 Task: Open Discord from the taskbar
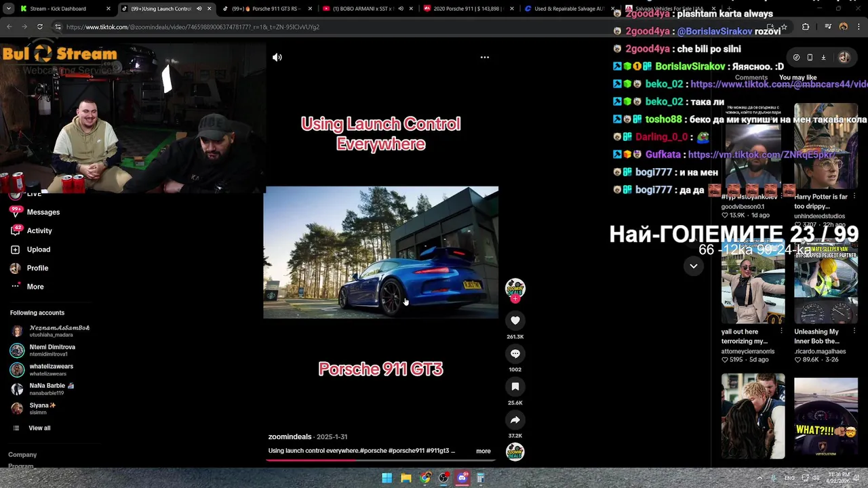pos(462,478)
